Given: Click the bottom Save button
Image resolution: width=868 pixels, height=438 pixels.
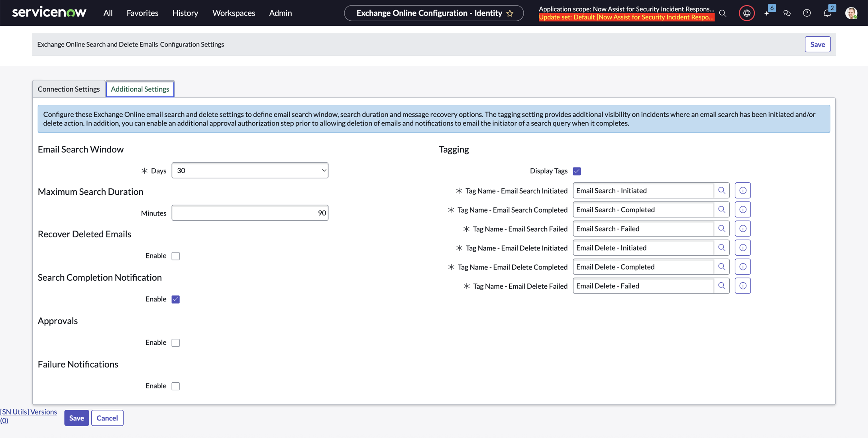Looking at the screenshot, I should (77, 418).
